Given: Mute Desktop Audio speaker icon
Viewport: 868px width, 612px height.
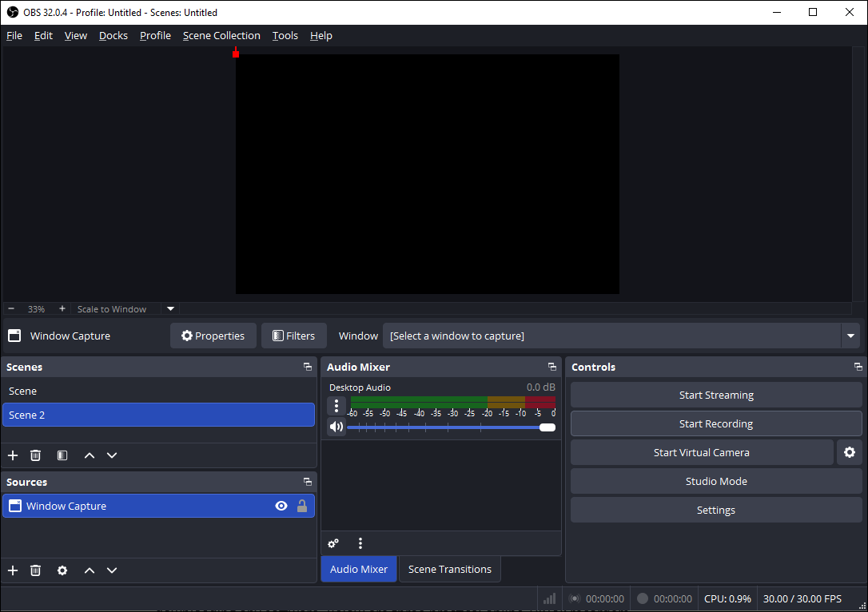Looking at the screenshot, I should coord(336,426).
